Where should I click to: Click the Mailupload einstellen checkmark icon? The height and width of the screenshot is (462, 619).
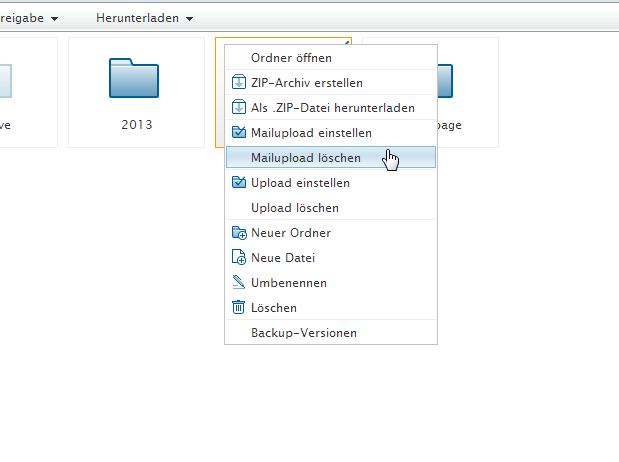point(238,133)
